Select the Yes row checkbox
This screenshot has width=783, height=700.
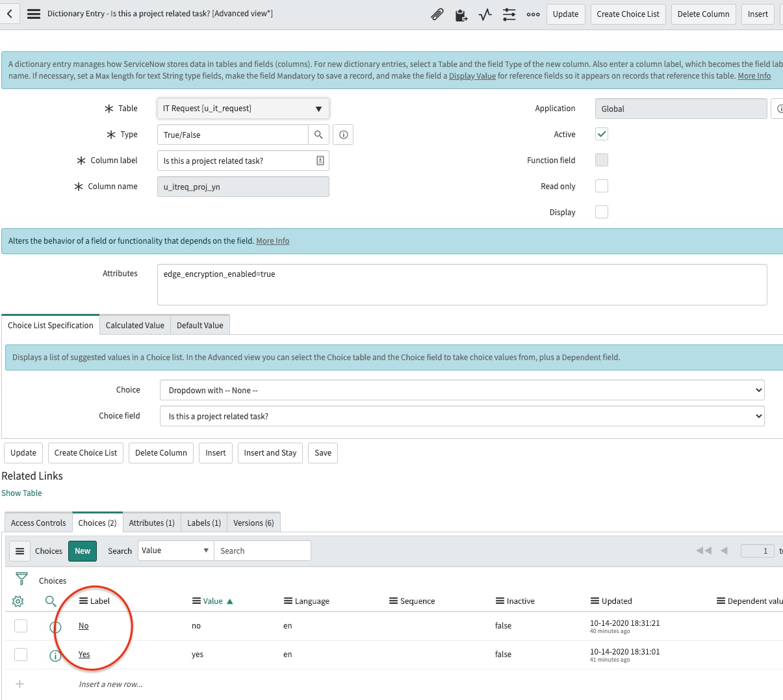21,654
